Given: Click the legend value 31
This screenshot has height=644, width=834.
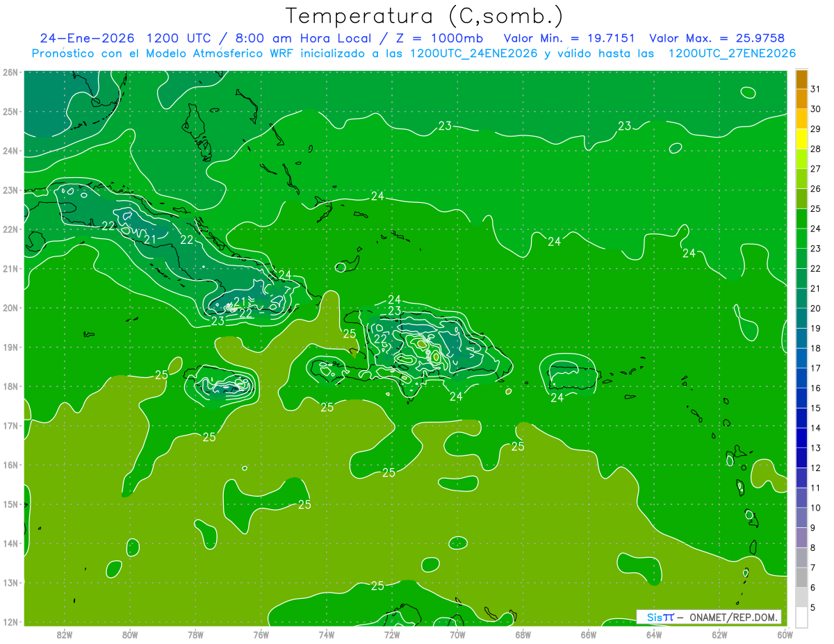Looking at the screenshot, I should [x=815, y=89].
